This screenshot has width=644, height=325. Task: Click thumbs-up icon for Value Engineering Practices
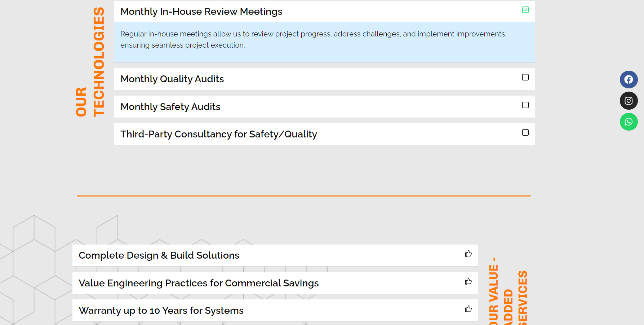(468, 282)
